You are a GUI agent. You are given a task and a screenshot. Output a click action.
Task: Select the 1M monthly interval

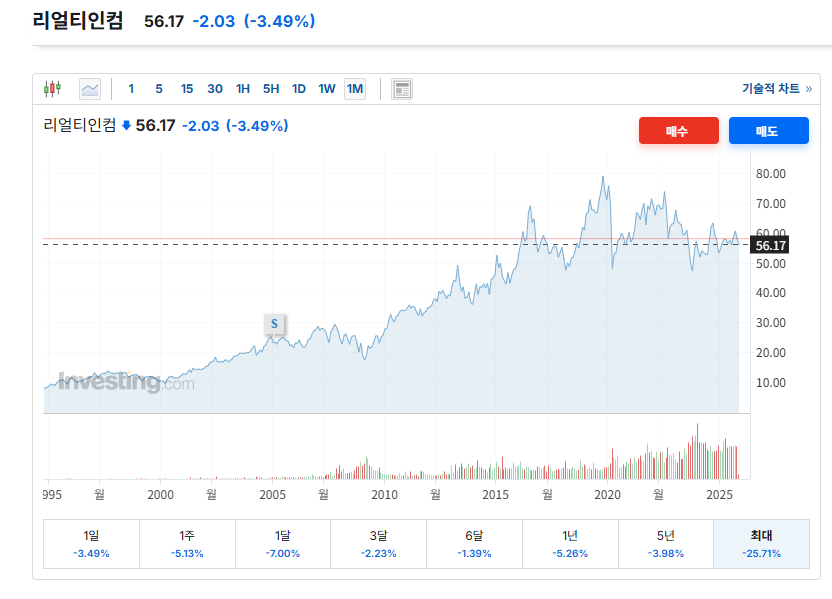[355, 89]
